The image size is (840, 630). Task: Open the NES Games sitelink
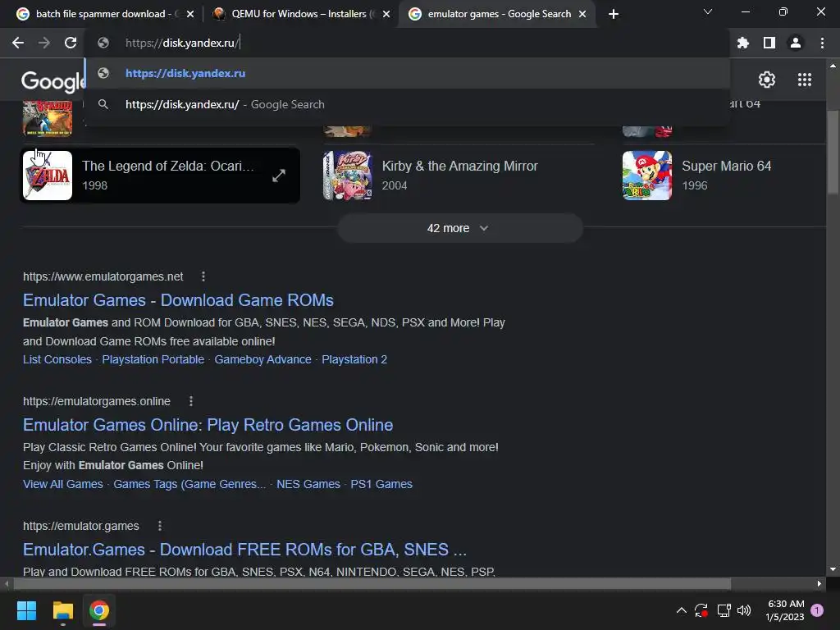click(308, 484)
